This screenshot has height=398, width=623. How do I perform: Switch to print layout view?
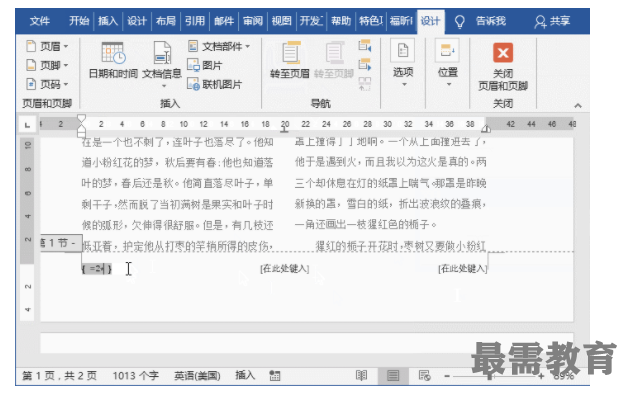(x=393, y=376)
